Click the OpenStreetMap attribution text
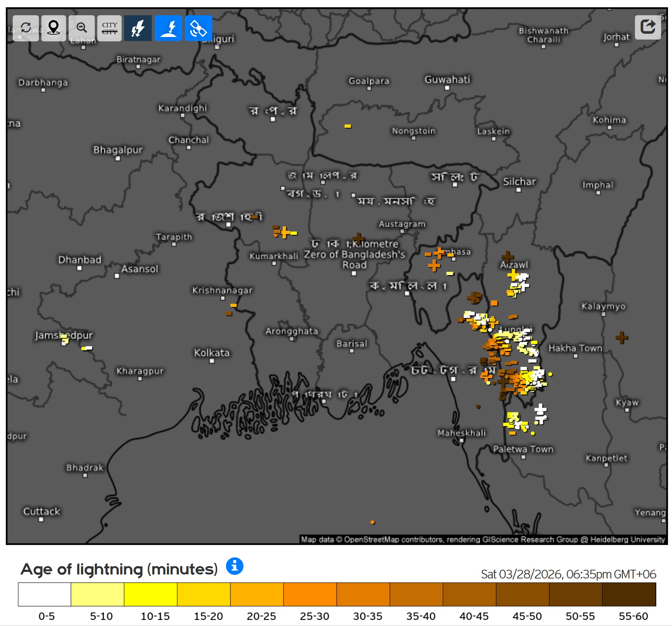The width and height of the screenshot is (672, 626). [483, 539]
